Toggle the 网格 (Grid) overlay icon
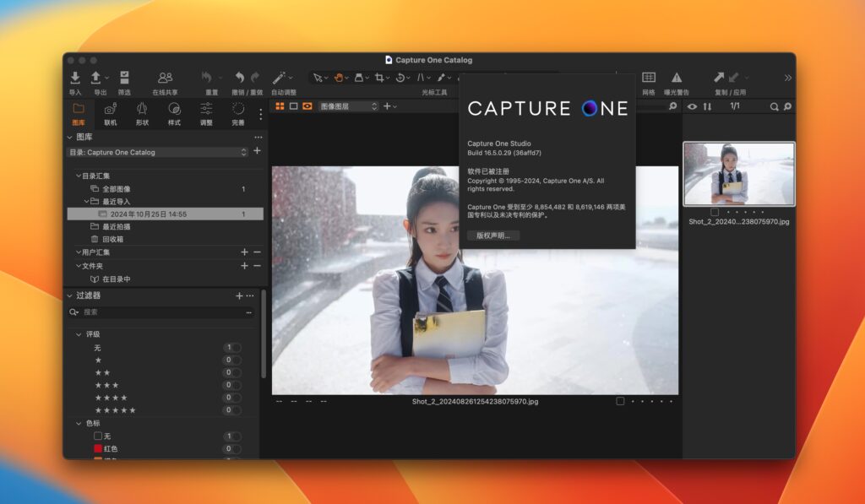This screenshot has width=865, height=504. coord(649,78)
